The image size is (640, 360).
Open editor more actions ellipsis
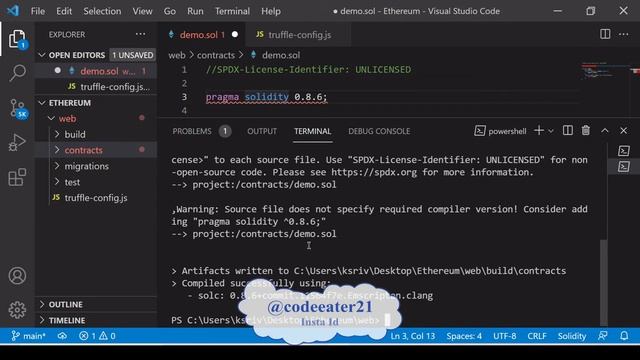[x=623, y=34]
